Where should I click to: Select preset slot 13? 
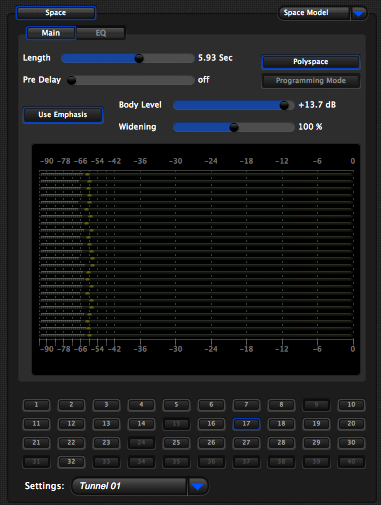tap(106, 424)
